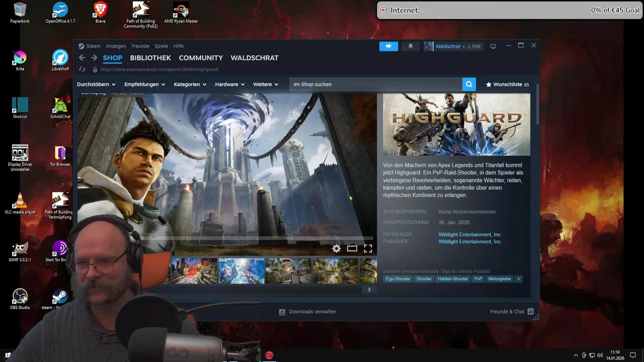Open video settings gear in trailer player
The image size is (644, 362).
(x=337, y=248)
